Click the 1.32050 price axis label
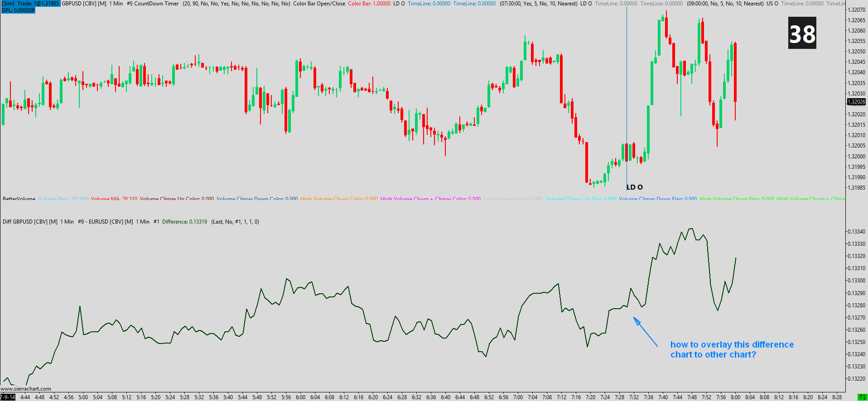This screenshot has height=401, width=868. point(856,52)
